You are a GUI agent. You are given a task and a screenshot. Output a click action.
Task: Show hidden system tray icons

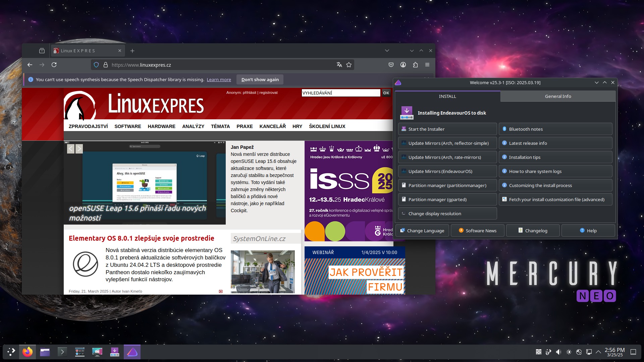click(x=598, y=352)
